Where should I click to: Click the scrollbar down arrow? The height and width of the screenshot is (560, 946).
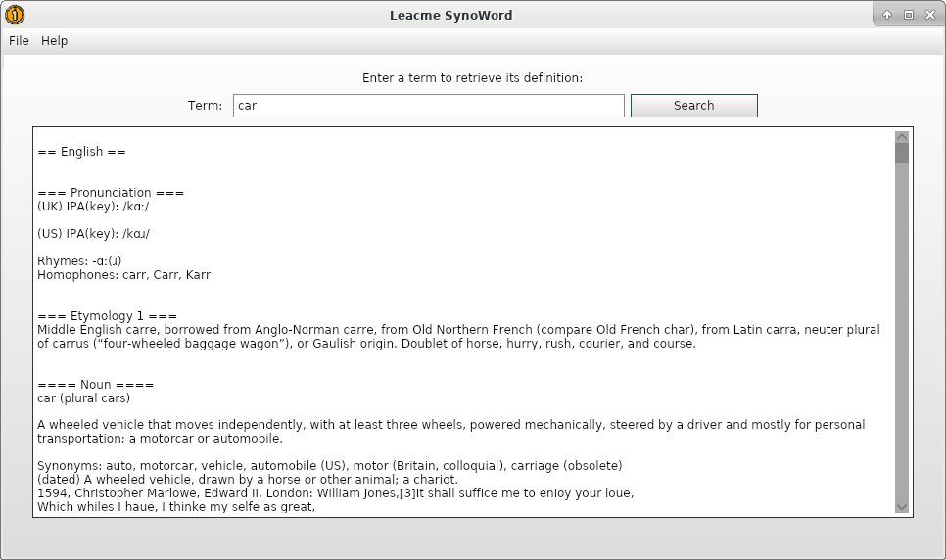(902, 507)
